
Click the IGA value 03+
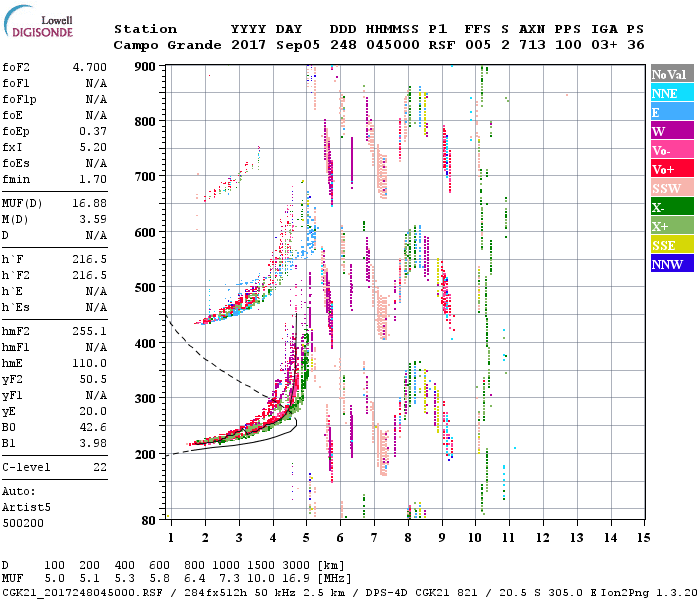coord(604,45)
